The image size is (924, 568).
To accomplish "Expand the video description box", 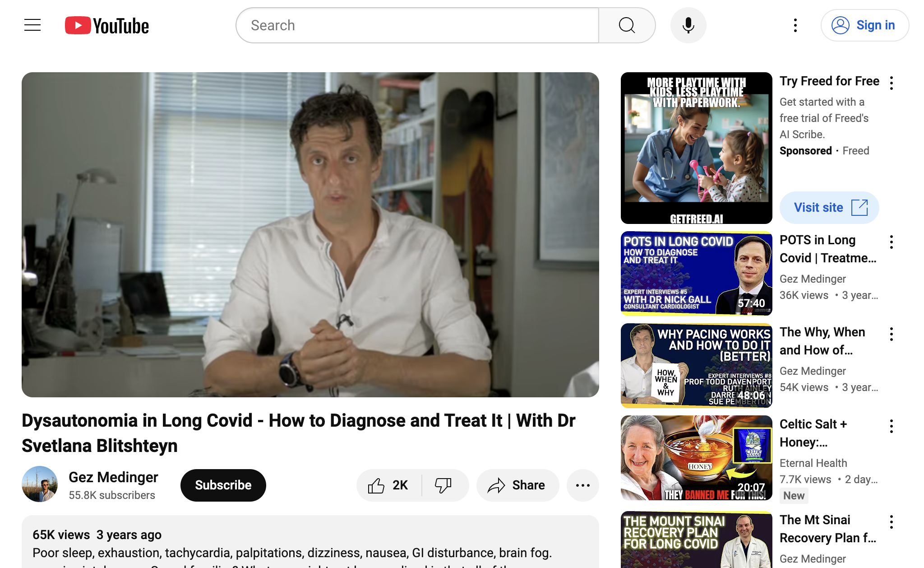I will tap(310, 542).
